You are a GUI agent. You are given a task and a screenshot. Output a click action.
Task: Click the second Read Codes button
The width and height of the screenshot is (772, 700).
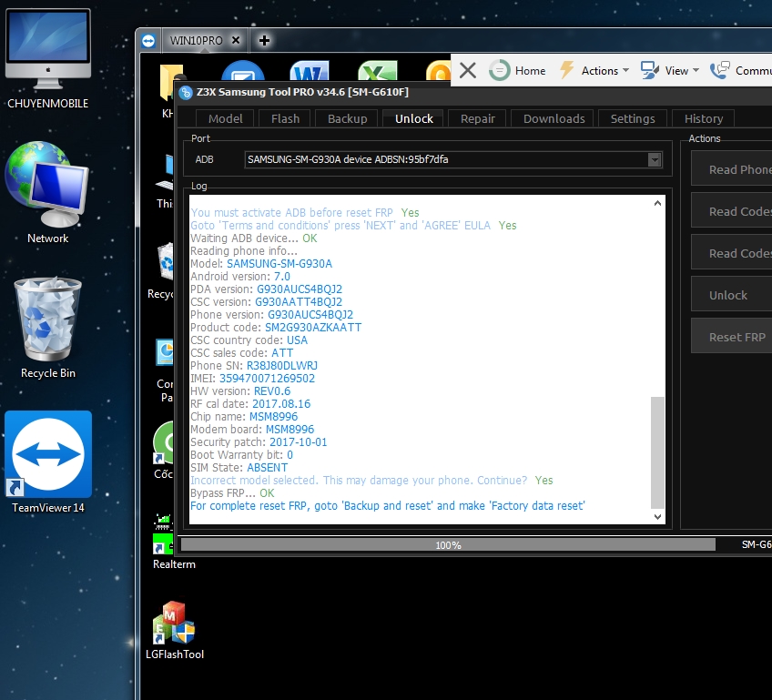click(x=732, y=253)
